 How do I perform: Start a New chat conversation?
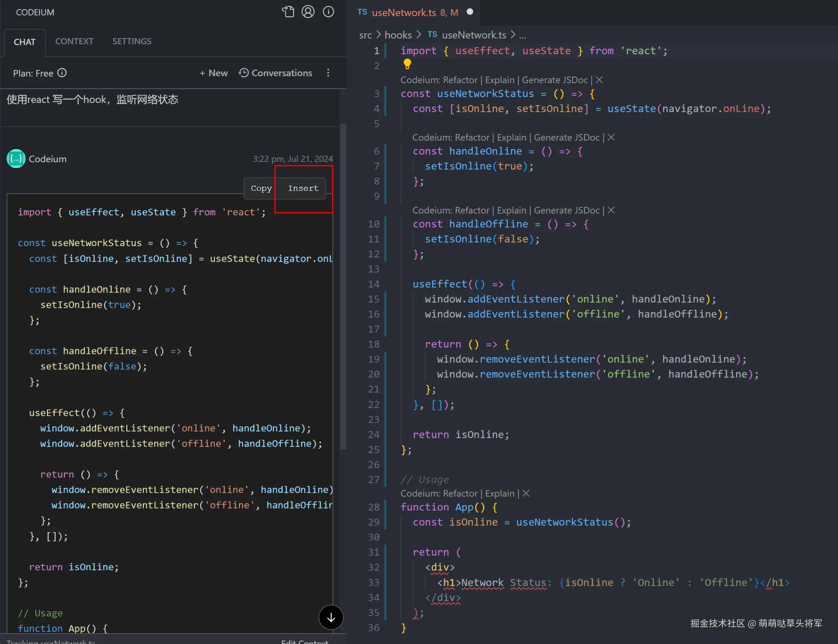click(x=213, y=73)
